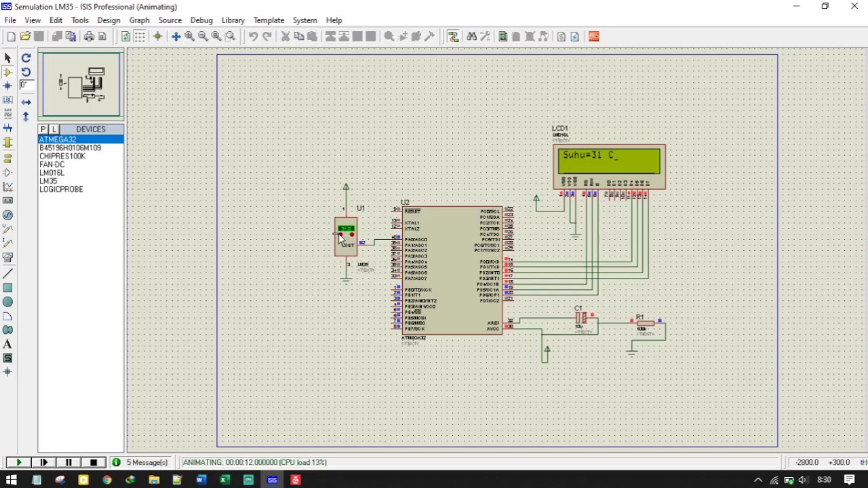
Task: Click the binoculars search icon
Action: tap(471, 37)
